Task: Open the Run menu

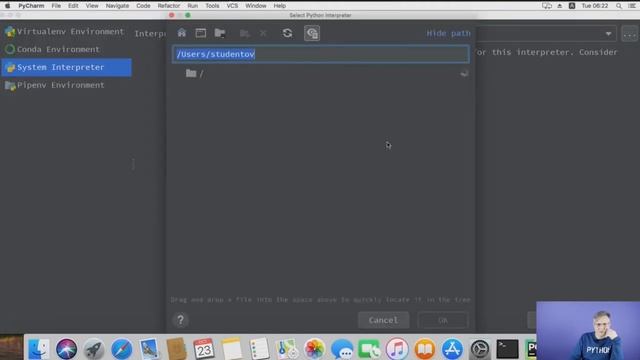Action: click(192, 6)
